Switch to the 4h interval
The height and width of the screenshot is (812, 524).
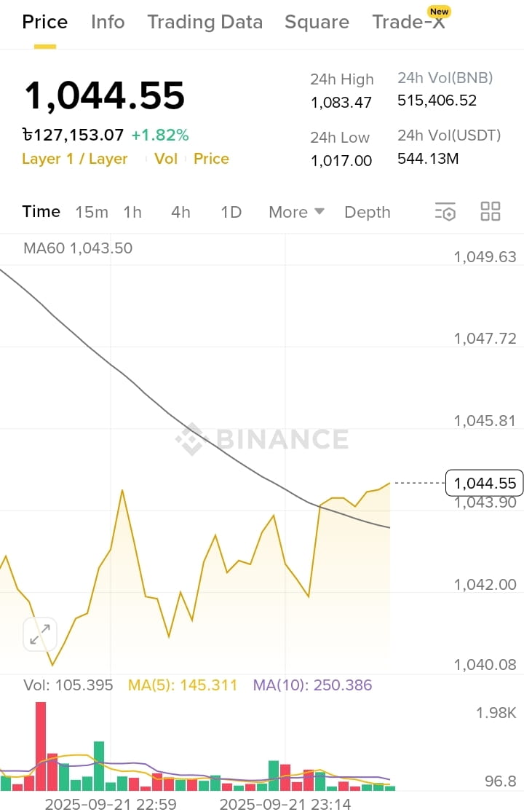[180, 212]
